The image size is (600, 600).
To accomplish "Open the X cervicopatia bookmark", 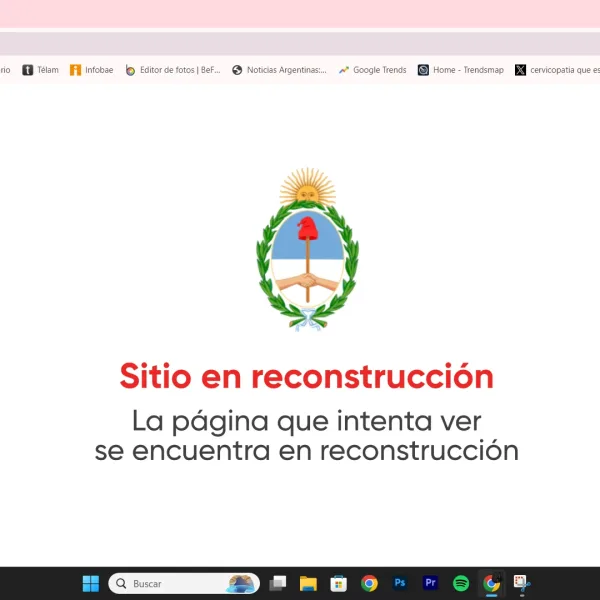I will click(557, 70).
